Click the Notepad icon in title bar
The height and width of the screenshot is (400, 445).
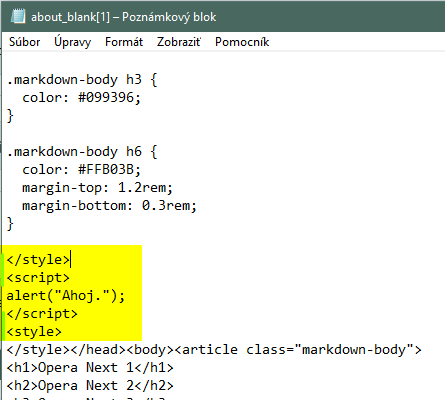(18, 16)
